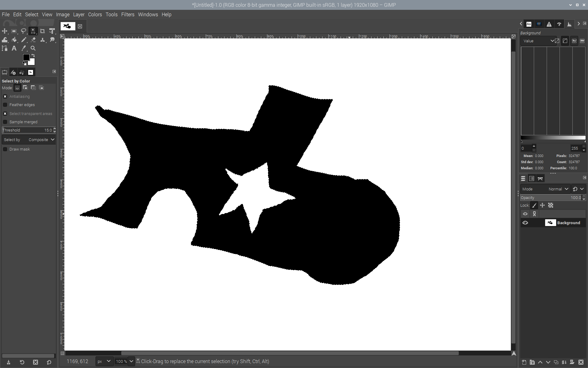Click the black foreground color swatch

pyautogui.click(x=26, y=57)
